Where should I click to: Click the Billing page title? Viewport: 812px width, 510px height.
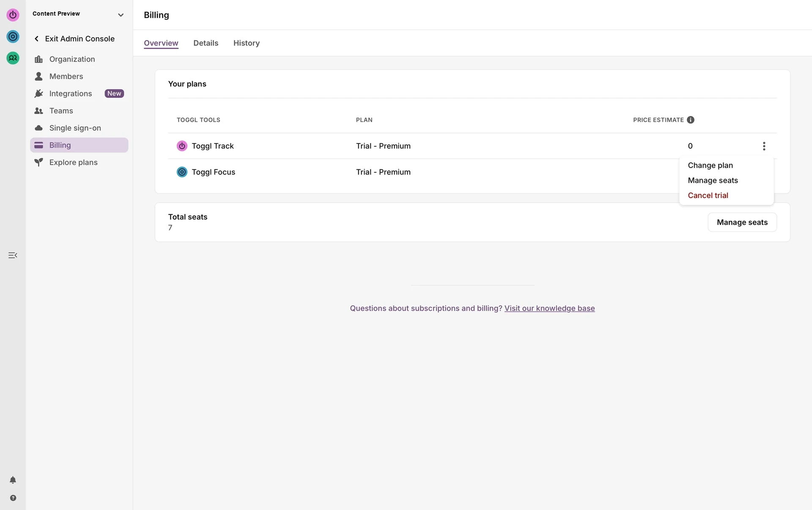[x=156, y=15]
